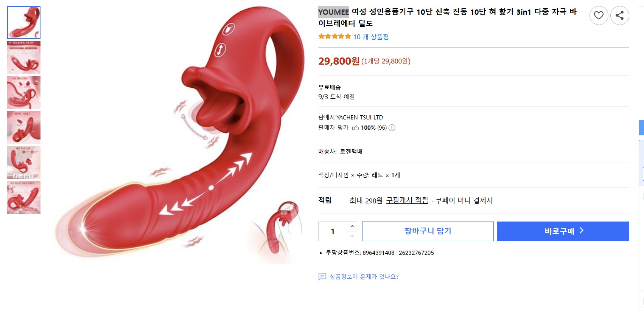
Task: Click the 바로구매 button
Action: pyautogui.click(x=563, y=231)
